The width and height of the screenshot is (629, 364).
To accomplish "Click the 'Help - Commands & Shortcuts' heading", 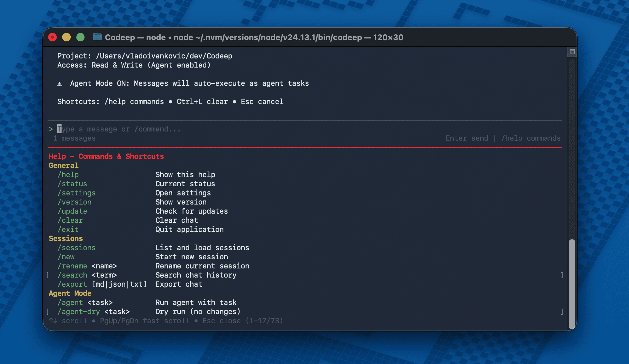I will [x=106, y=156].
